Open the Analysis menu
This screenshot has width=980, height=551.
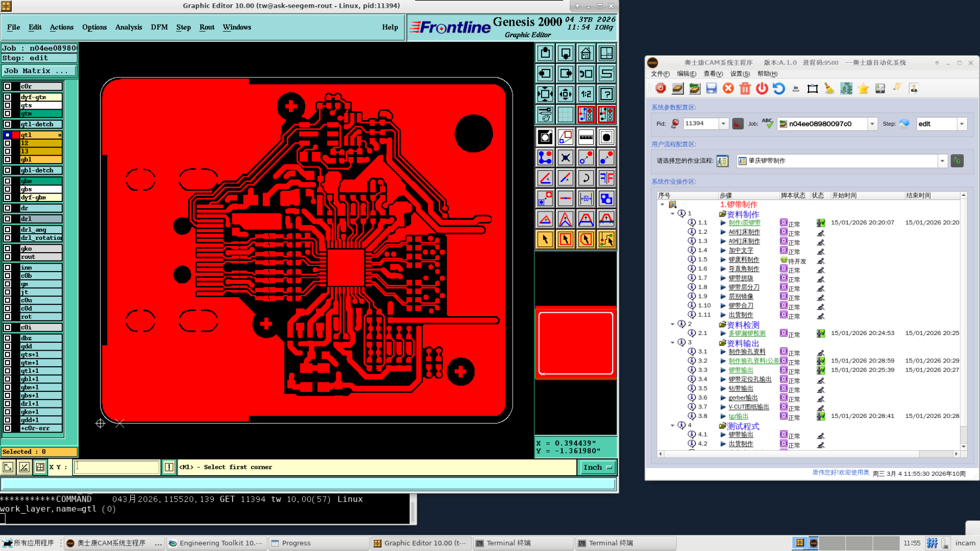click(x=129, y=27)
